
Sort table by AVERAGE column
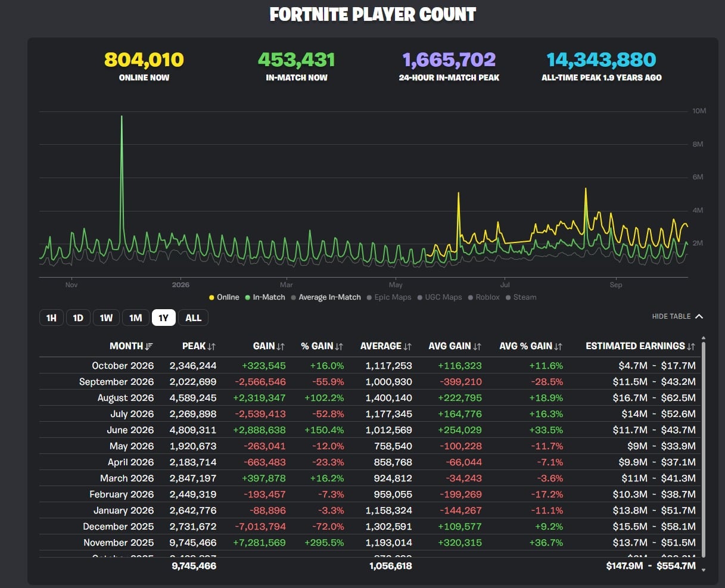point(386,346)
